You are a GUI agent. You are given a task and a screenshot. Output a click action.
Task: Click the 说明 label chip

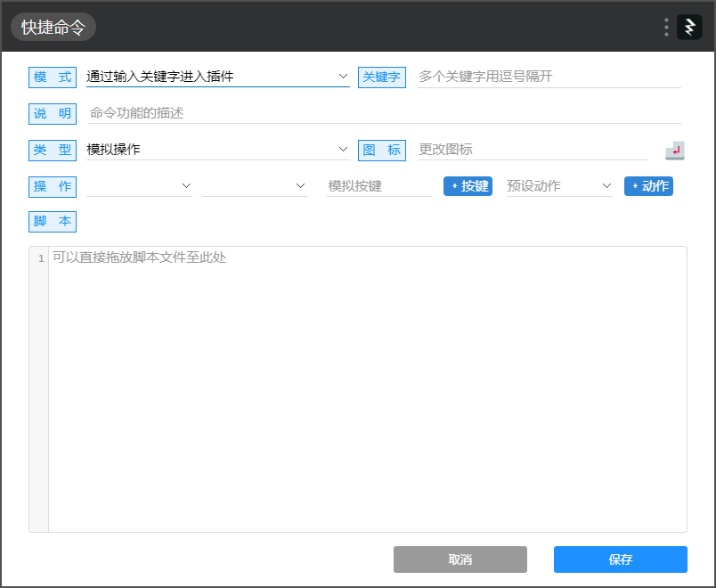52,113
